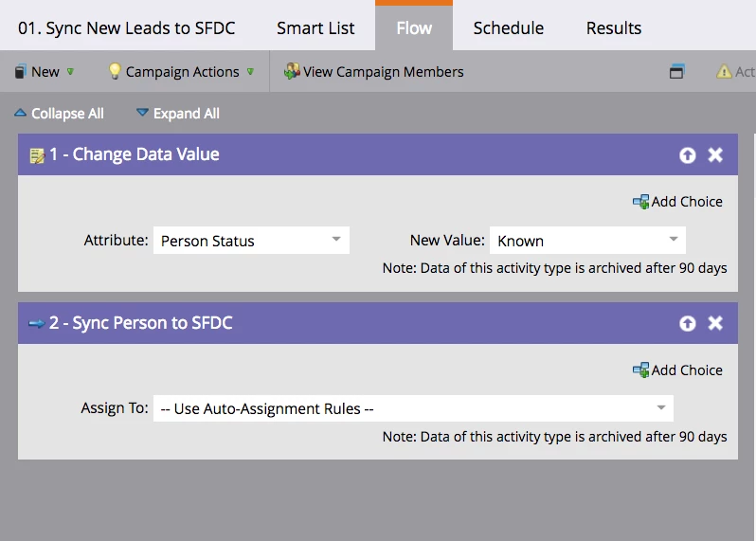756x541 pixels.
Task: Click the Sync Person to SFDC arrow icon
Action: (x=37, y=324)
